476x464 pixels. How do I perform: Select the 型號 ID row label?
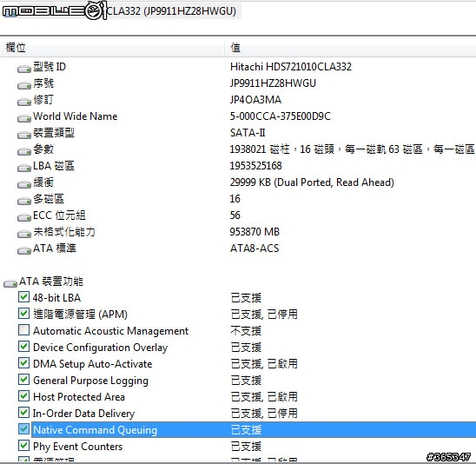[50, 67]
